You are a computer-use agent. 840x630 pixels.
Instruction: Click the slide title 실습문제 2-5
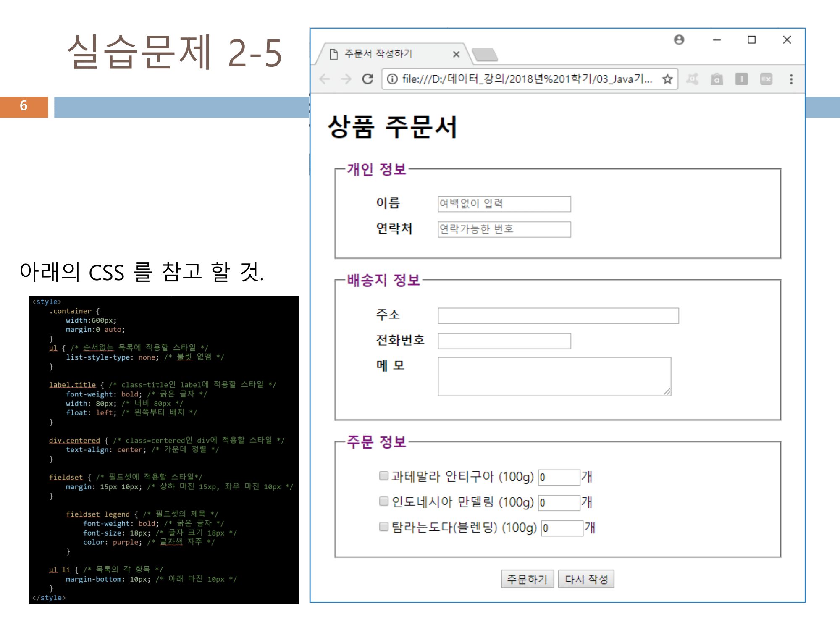tap(174, 52)
